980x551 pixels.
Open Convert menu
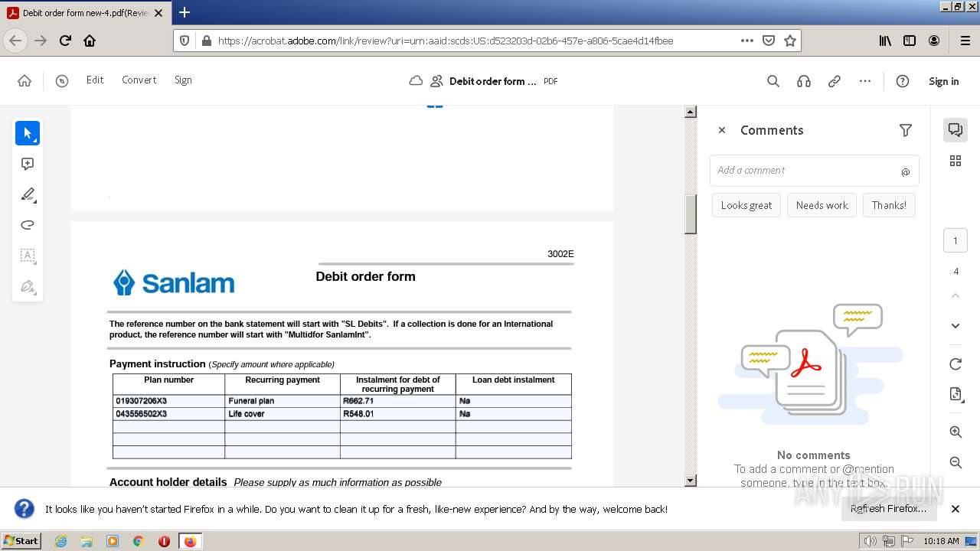pyautogui.click(x=139, y=80)
